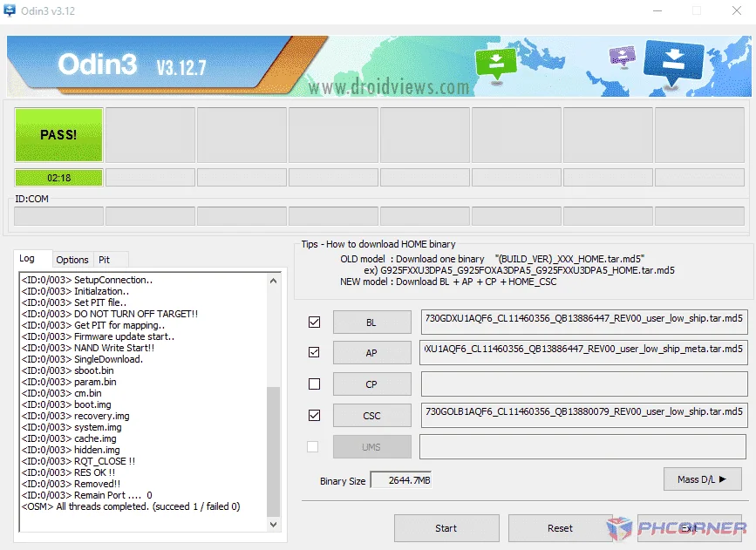The width and height of the screenshot is (756, 550).
Task: Click the BL file path field
Action: click(x=584, y=322)
